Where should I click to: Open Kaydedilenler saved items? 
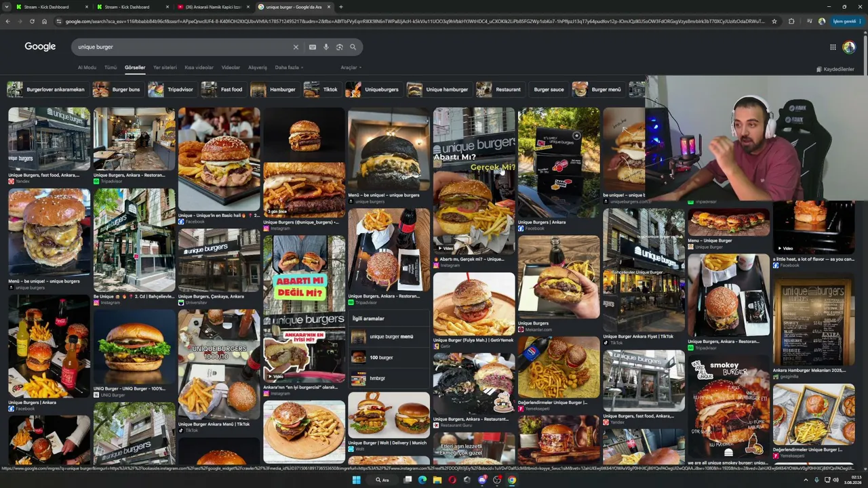click(835, 69)
